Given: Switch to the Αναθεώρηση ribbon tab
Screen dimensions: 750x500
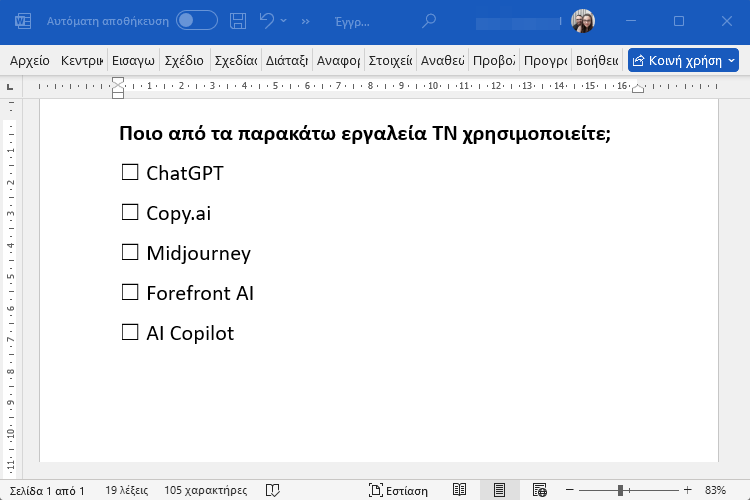Looking at the screenshot, I should coord(442,61).
